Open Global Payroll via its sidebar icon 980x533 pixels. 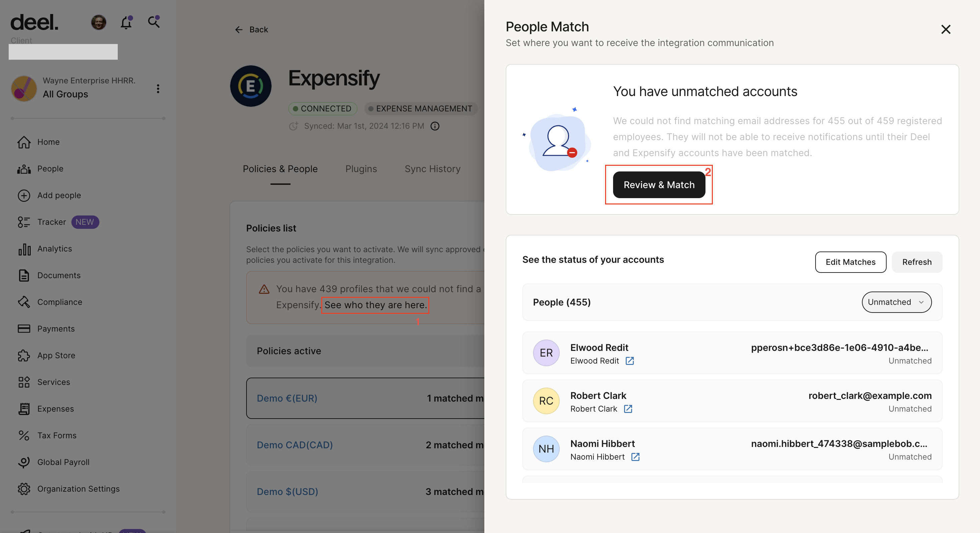[x=24, y=462]
